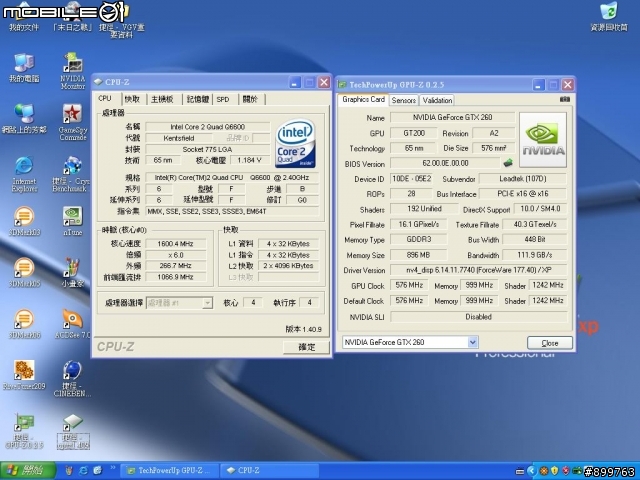Click the 指令集 field MMX, SSE, SSE2
Image resolution: width=640 pixels, height=480 pixels.
(232, 211)
